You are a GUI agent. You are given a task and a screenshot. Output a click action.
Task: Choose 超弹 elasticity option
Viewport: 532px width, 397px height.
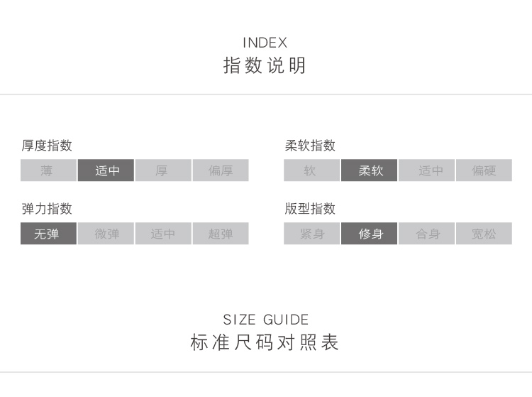[x=221, y=234]
